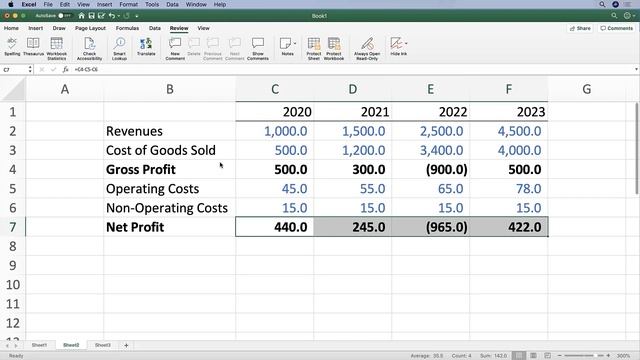
Task: Open the Formulas ribbon tab
Action: 127,28
